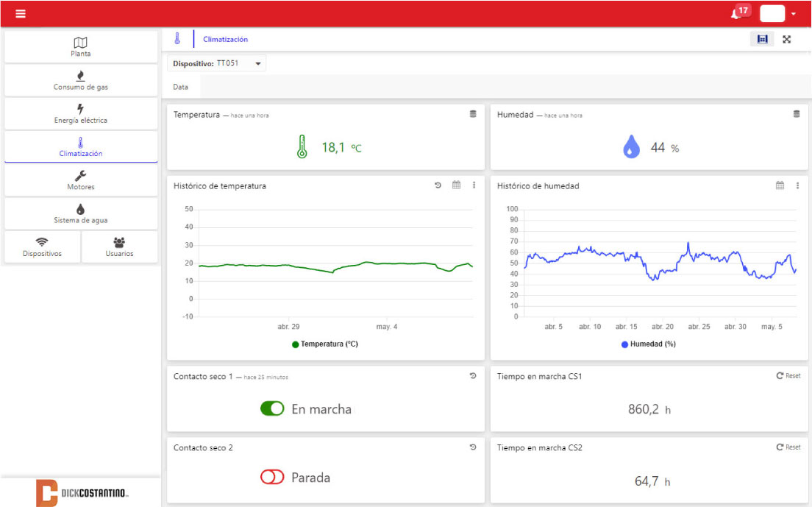Open database icon on Temperatura card
The image size is (812, 507).
473,114
